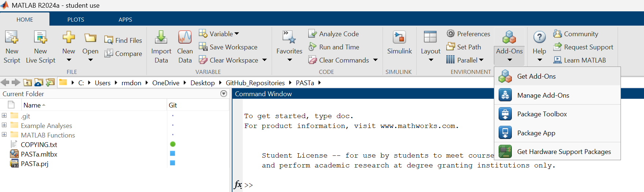Select the COPYING.txt file

click(39, 144)
